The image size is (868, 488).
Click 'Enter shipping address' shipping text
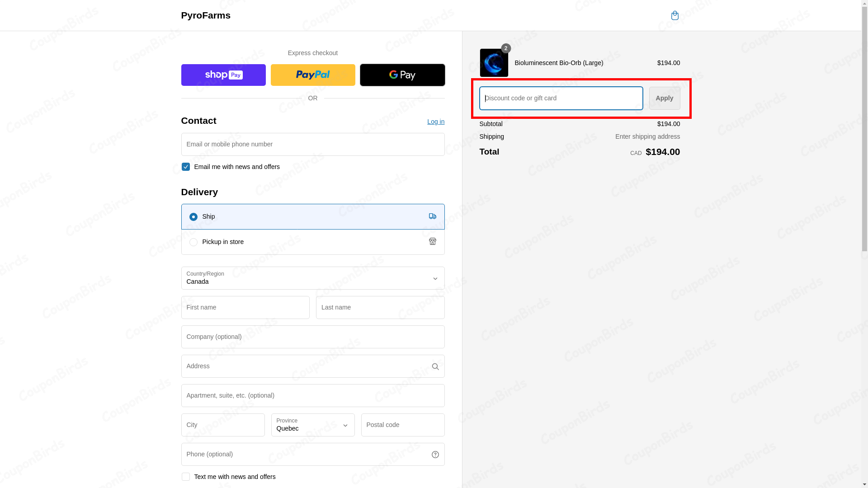click(x=647, y=136)
